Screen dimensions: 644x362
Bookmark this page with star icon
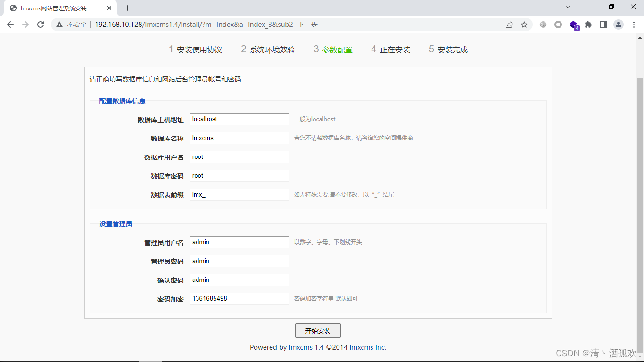point(524,25)
